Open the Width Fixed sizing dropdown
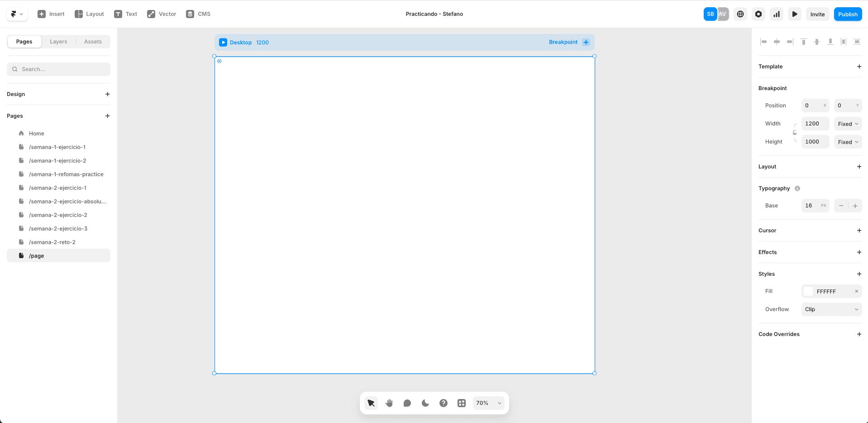This screenshot has height=423, width=868. [848, 124]
